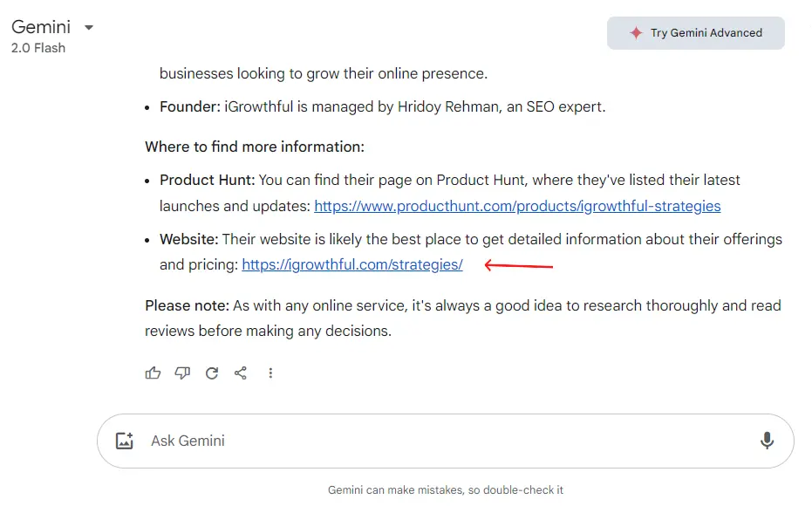
Task: Click the 'Where to find more information:' heading
Action: coord(255,147)
